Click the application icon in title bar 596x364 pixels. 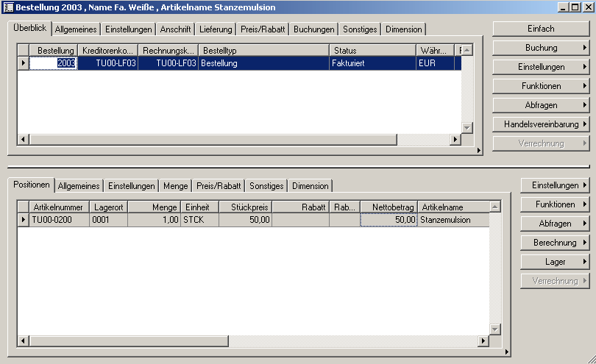tap(8, 7)
